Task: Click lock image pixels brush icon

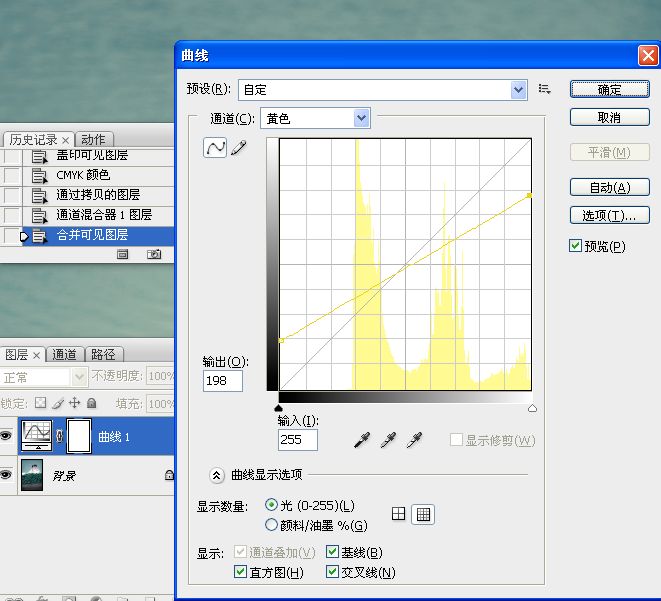Action: (x=58, y=403)
